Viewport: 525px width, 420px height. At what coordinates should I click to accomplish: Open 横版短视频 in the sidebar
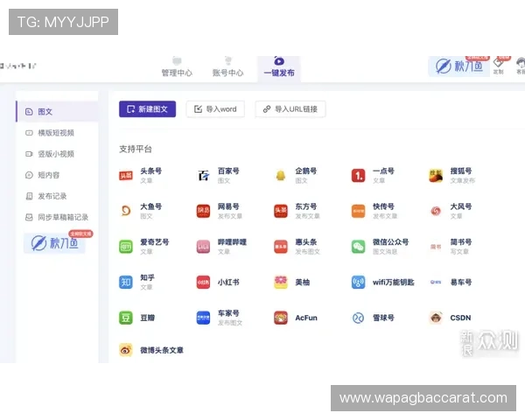pos(58,133)
